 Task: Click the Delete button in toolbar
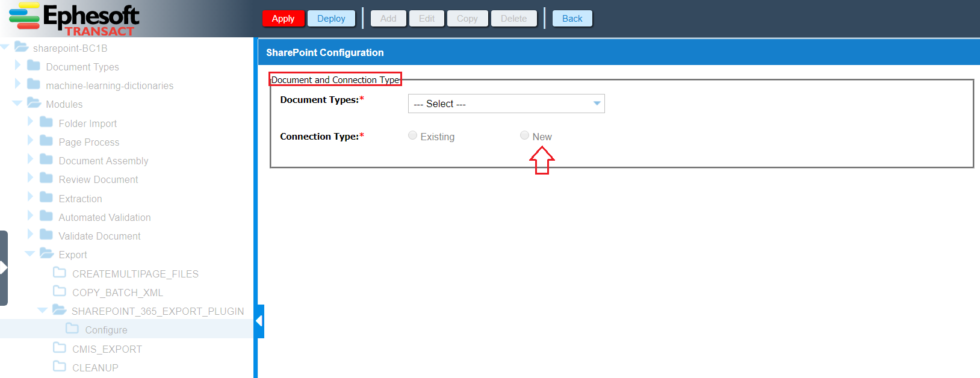[x=513, y=19]
